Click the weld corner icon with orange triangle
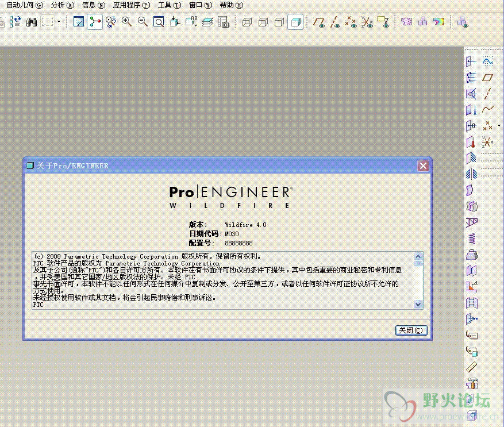Image resolution: width=504 pixels, height=427 pixels. (x=471, y=287)
